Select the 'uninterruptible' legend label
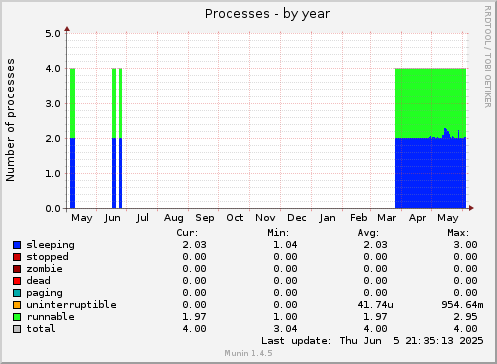This screenshot has height=364, width=497. (x=71, y=305)
